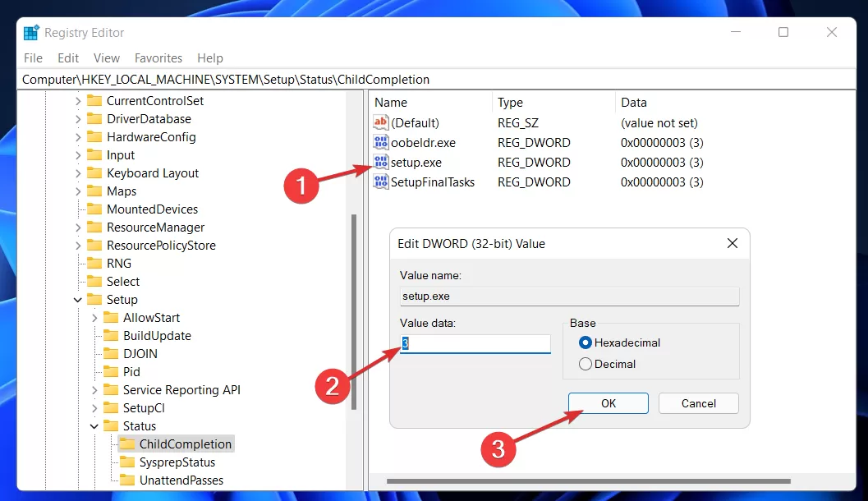
Task: Open the Favorites menu
Action: click(158, 58)
